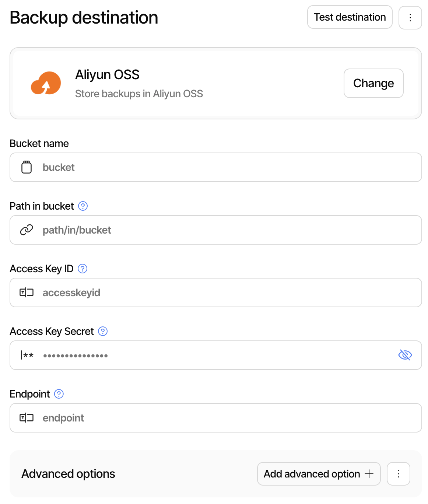Reveal the hidden Access Key Secret value
The image size is (428, 504).
405,355
